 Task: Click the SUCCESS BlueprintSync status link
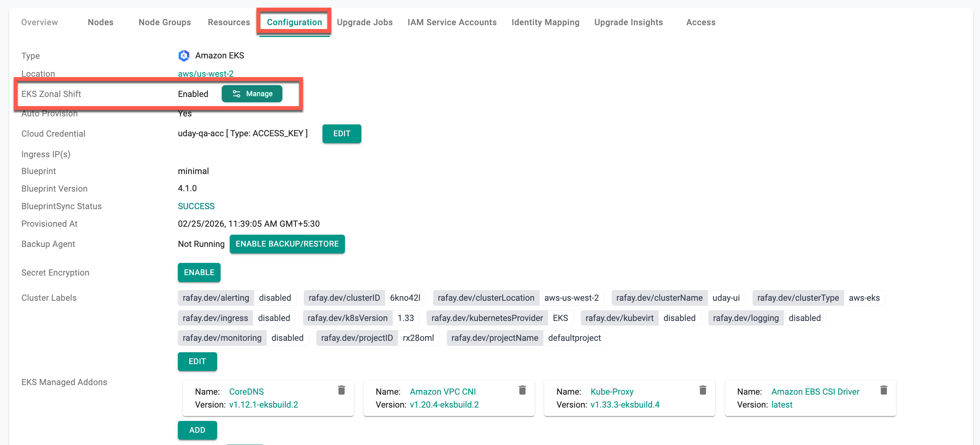pos(196,206)
